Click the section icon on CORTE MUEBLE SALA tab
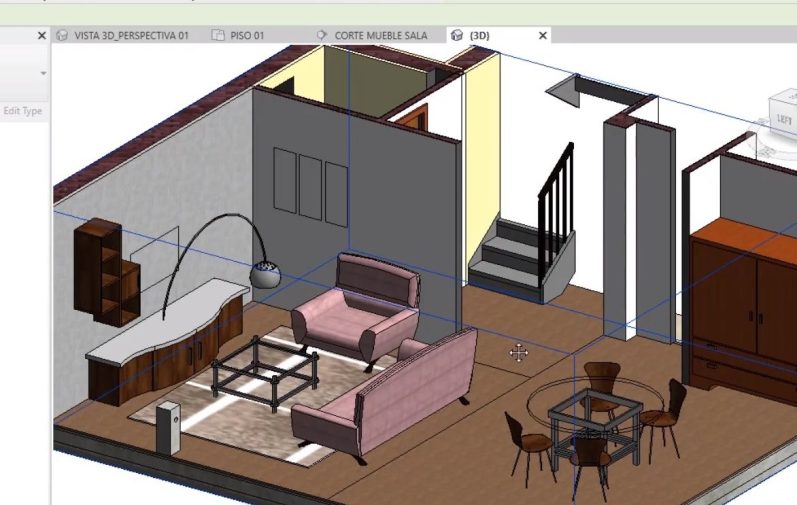Image resolution: width=797 pixels, height=505 pixels. click(x=321, y=35)
